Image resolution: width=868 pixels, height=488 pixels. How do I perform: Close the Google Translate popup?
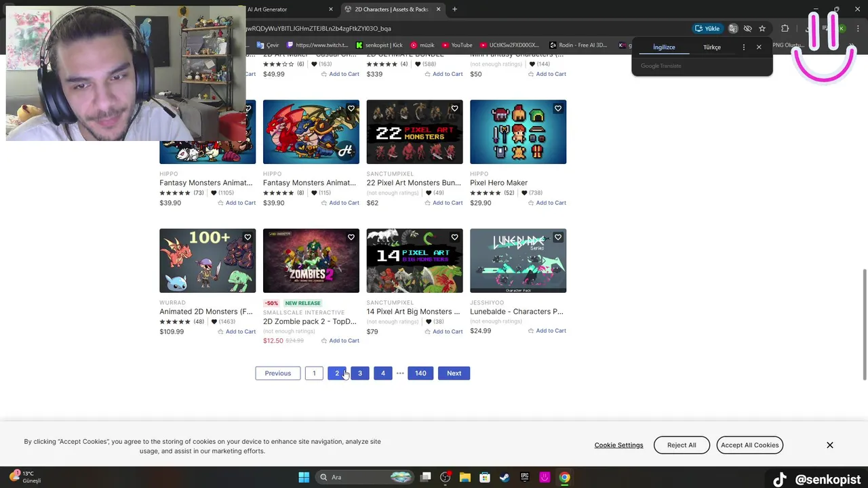click(759, 47)
